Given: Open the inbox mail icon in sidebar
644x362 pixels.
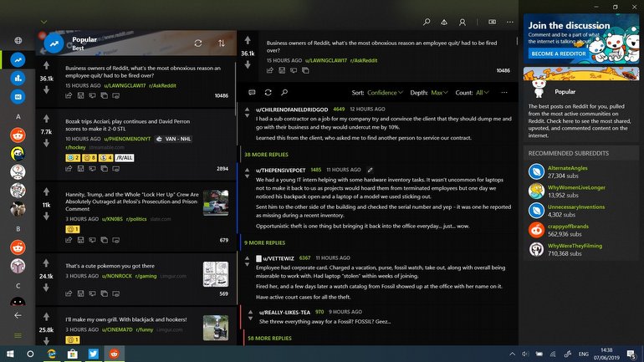Looking at the screenshot, I should 18,97.
